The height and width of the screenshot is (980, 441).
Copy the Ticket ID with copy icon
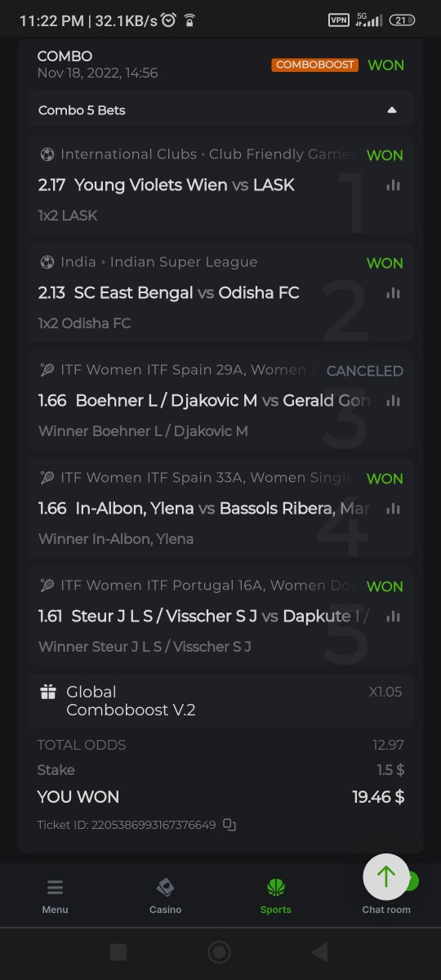229,825
